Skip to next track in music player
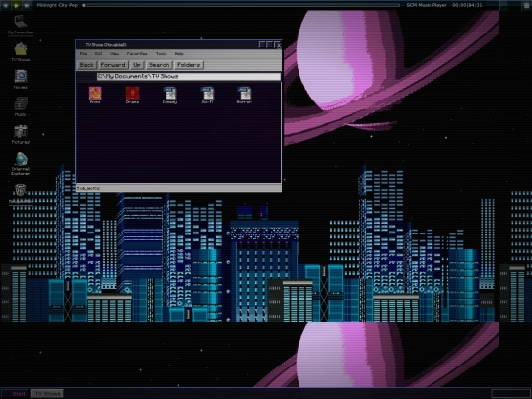Viewport: 532px width, 399px height. (x=27, y=5)
